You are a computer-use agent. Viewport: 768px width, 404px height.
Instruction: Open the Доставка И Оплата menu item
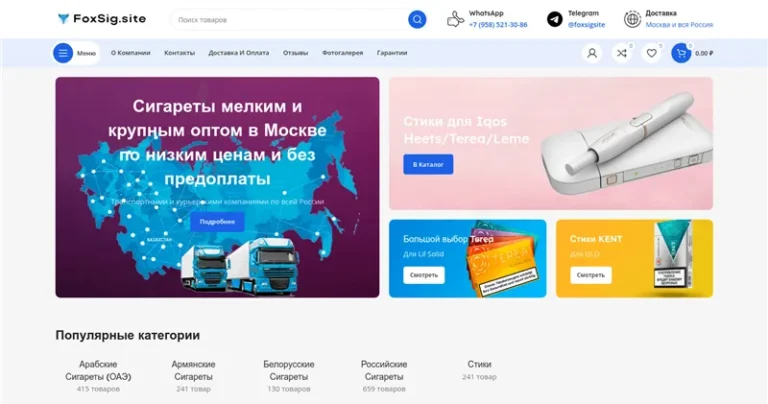pos(239,53)
